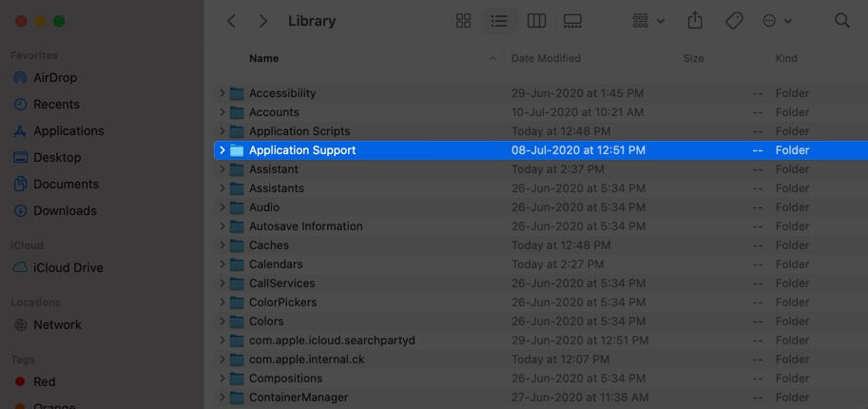
Task: Expand the Application Scripts folder
Action: tap(222, 131)
